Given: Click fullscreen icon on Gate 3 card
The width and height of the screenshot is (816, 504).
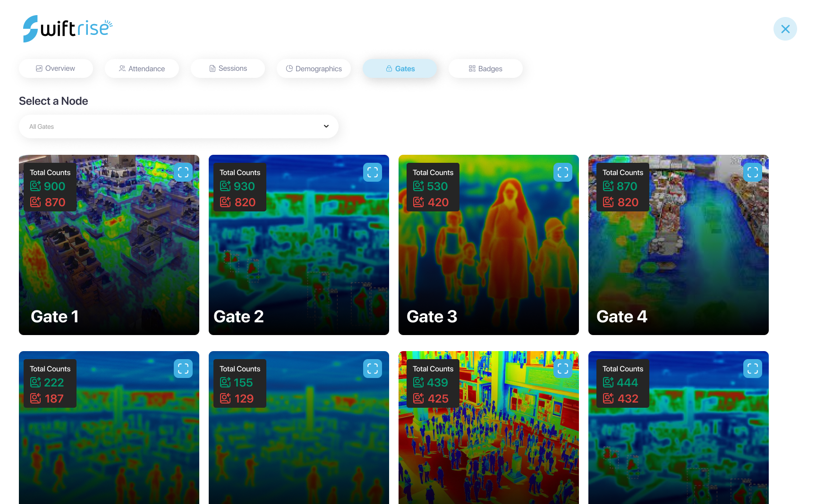Looking at the screenshot, I should click(x=562, y=172).
